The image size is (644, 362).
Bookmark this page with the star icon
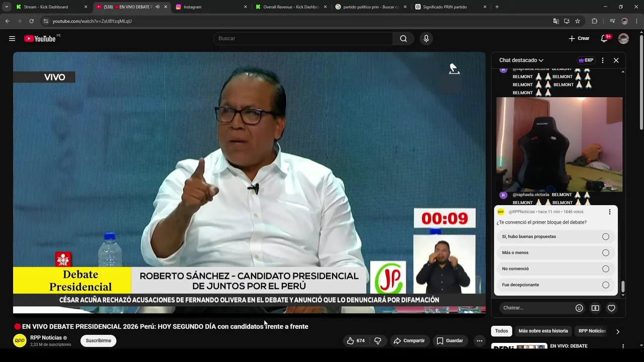pos(578,21)
